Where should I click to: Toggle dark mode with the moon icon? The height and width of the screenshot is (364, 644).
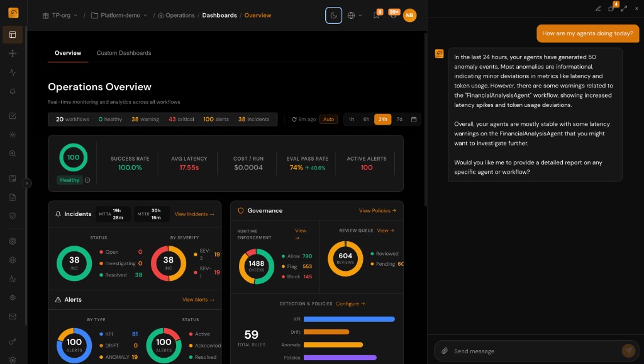point(333,16)
